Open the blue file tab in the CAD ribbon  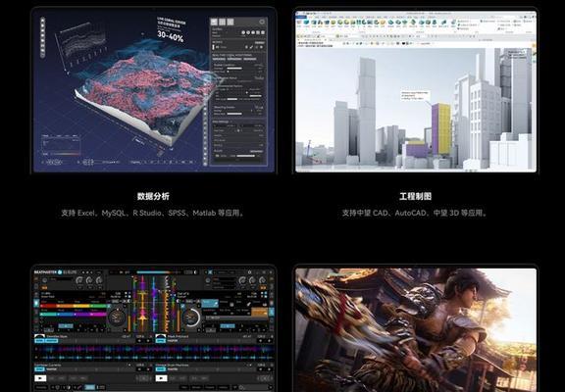pos(301,17)
